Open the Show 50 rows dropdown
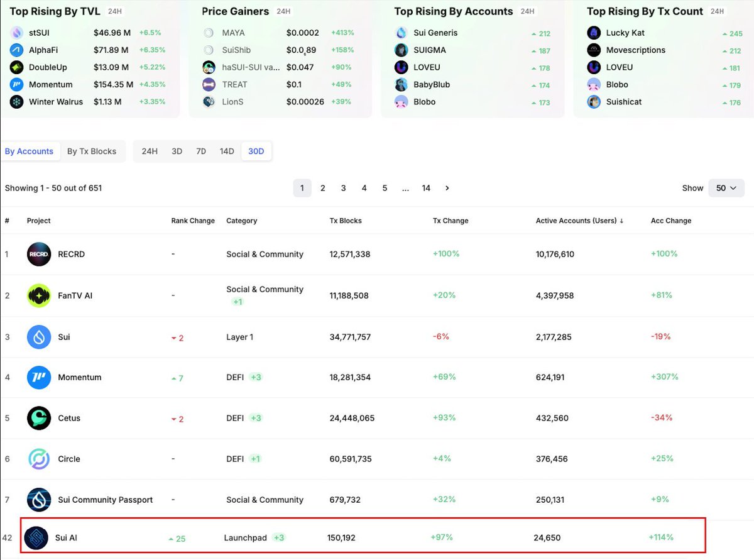 [726, 188]
